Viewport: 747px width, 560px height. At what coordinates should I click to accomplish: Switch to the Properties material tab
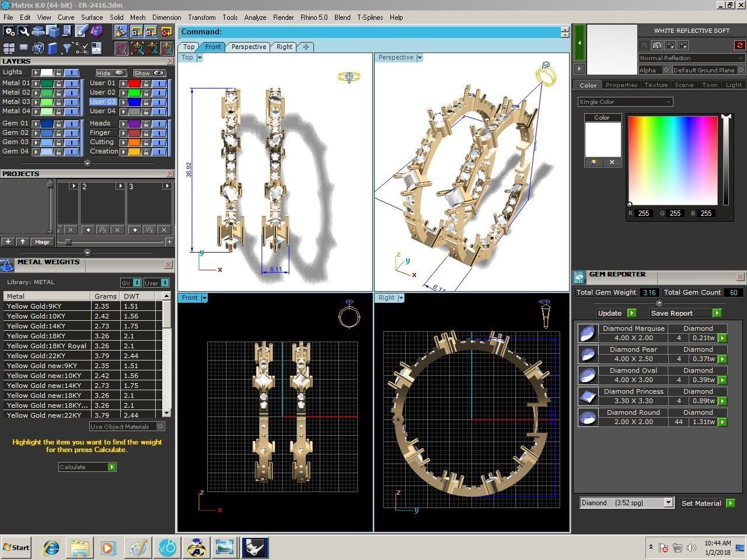click(x=622, y=85)
